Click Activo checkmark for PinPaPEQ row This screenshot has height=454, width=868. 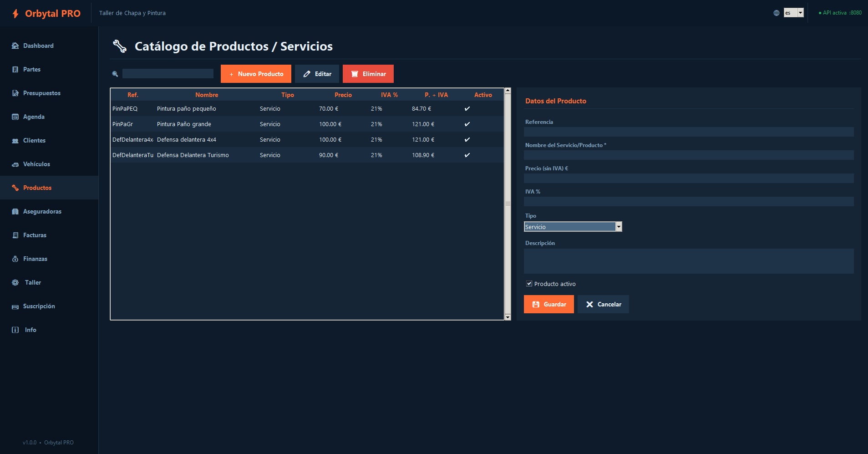pos(467,108)
